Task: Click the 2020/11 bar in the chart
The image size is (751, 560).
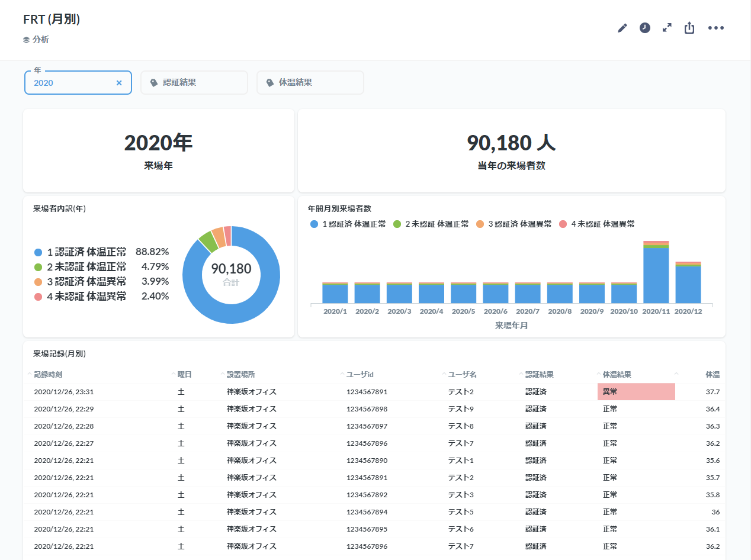Action: click(x=656, y=272)
